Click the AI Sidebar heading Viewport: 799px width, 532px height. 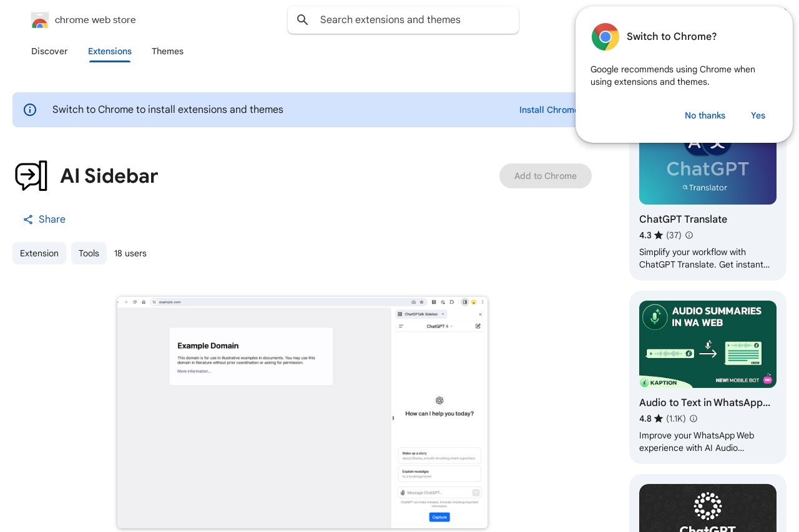point(109,176)
